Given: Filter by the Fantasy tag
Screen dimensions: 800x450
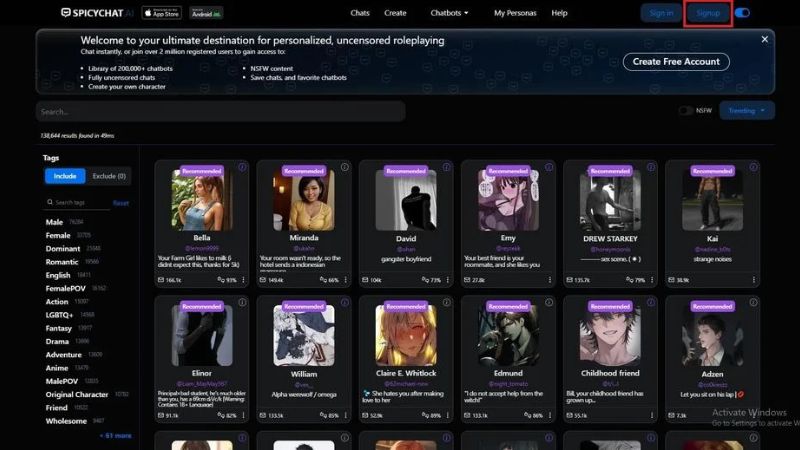Looking at the screenshot, I should [59, 328].
